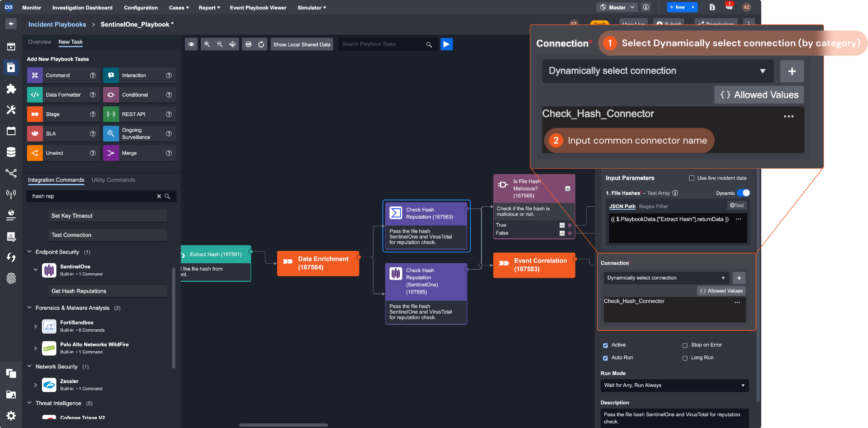Run the playbook with the blue play button
The image size is (868, 428).
click(x=447, y=44)
